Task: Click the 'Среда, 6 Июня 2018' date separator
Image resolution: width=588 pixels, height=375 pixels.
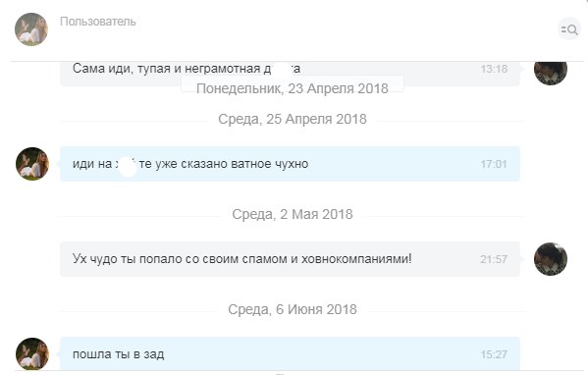Action: pos(293,309)
